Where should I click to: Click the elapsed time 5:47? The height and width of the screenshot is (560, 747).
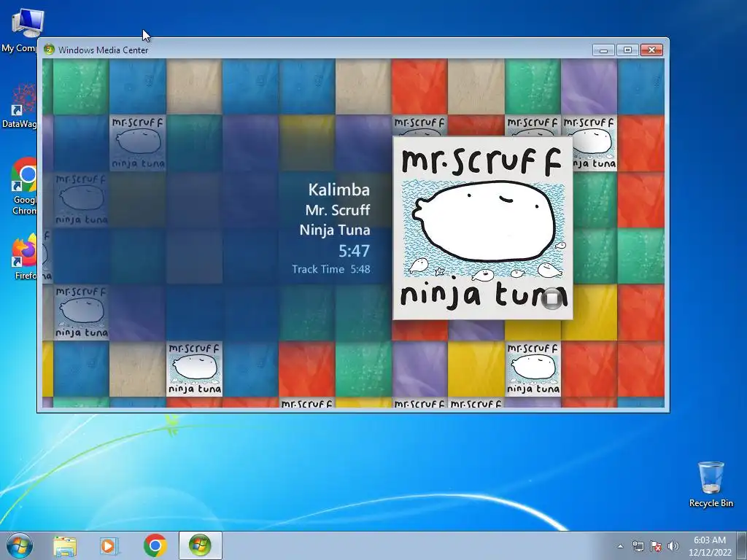click(354, 251)
